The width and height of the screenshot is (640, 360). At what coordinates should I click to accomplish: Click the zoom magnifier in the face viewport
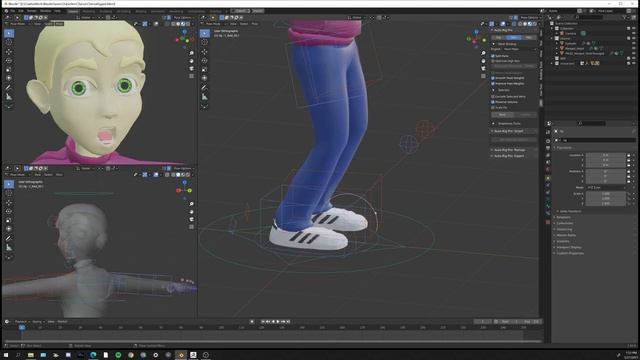point(191,53)
